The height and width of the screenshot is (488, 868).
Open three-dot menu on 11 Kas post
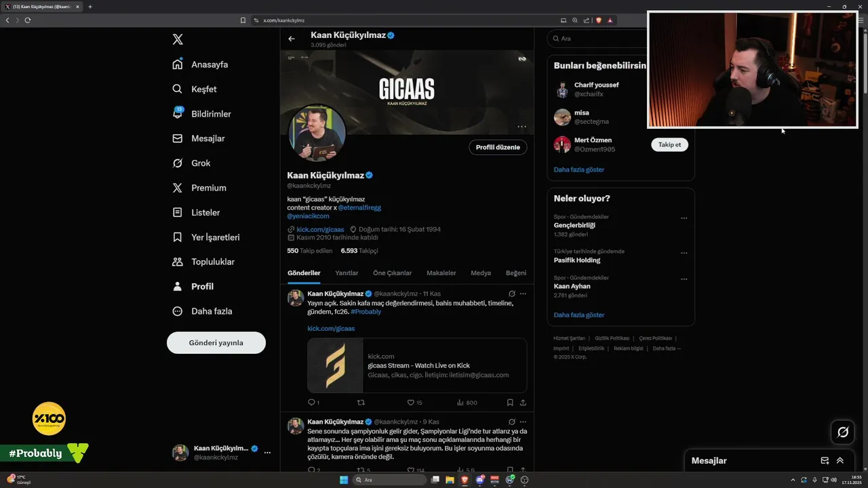523,293
